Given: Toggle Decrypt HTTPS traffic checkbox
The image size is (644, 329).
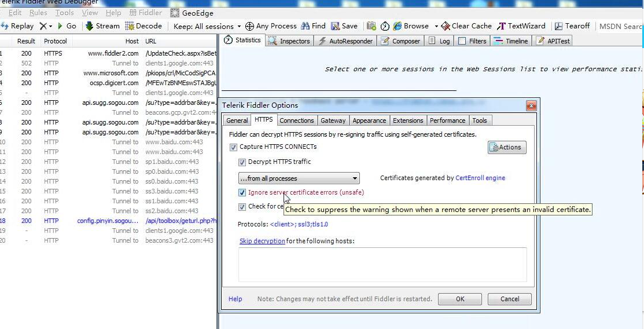Looking at the screenshot, I should coord(242,162).
